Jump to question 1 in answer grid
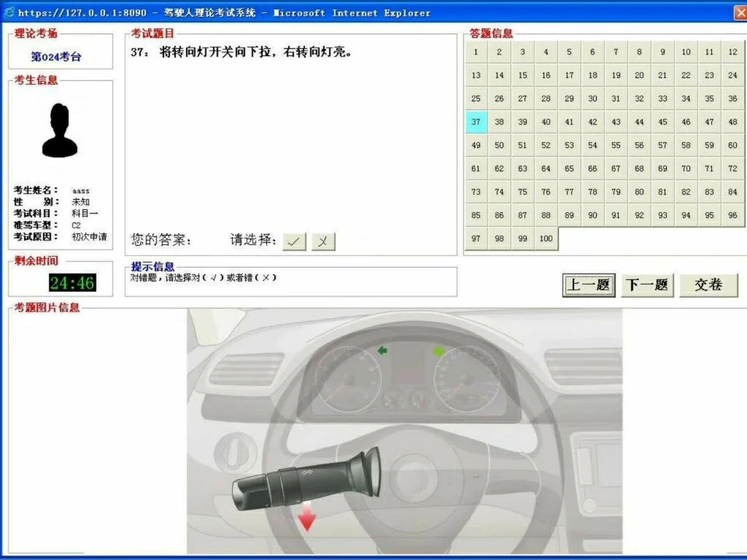Screen dimensions: 747x560 coord(475,52)
